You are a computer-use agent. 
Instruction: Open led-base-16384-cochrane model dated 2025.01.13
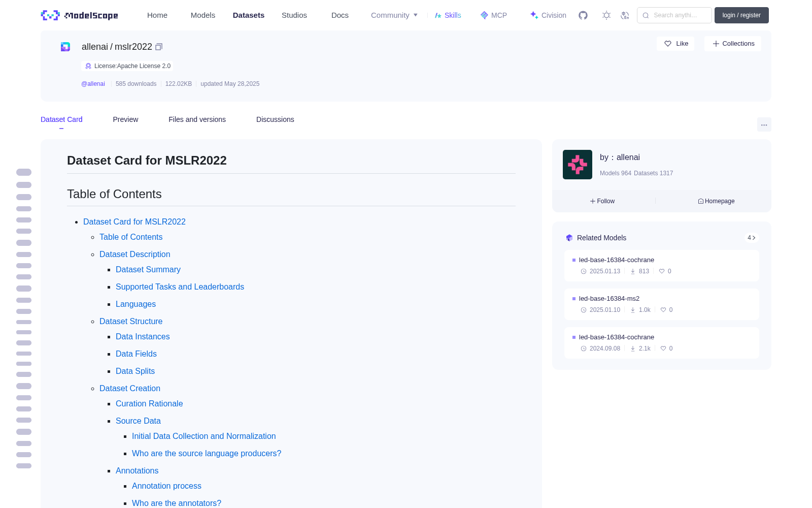coord(662,266)
